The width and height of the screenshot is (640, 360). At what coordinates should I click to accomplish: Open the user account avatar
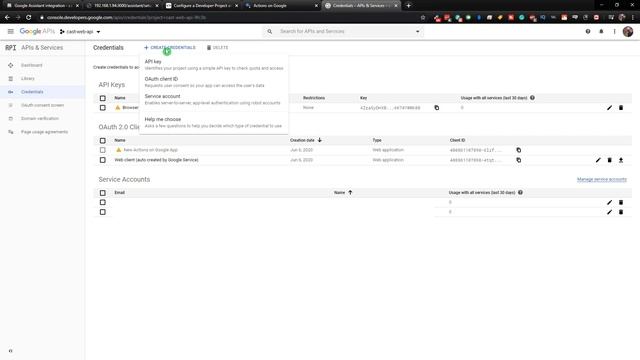click(x=628, y=31)
